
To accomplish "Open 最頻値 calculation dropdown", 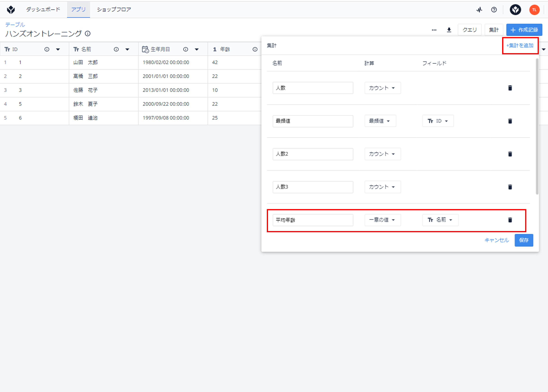I will 380,121.
